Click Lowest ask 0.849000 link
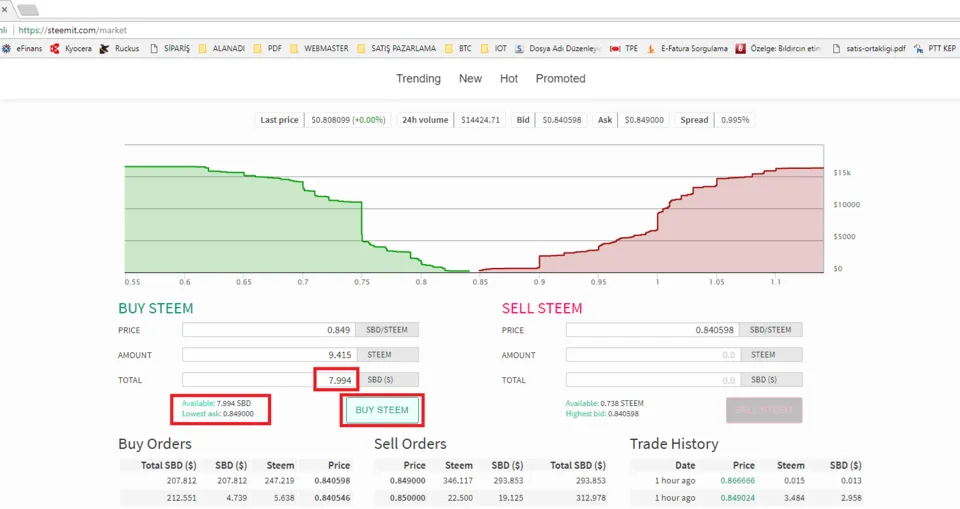 [x=217, y=414]
